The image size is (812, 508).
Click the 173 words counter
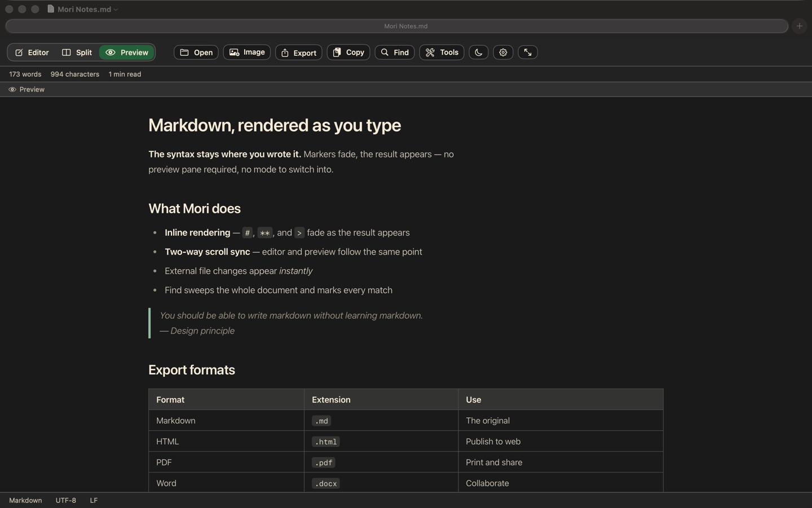point(25,75)
